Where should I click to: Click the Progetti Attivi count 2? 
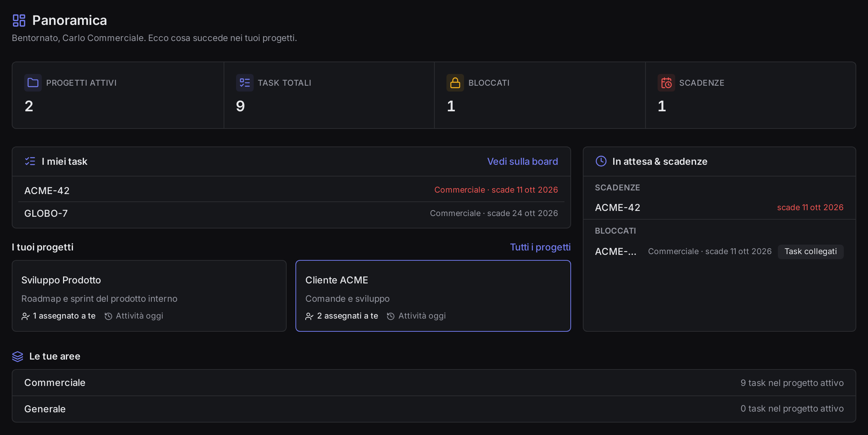pos(29,106)
